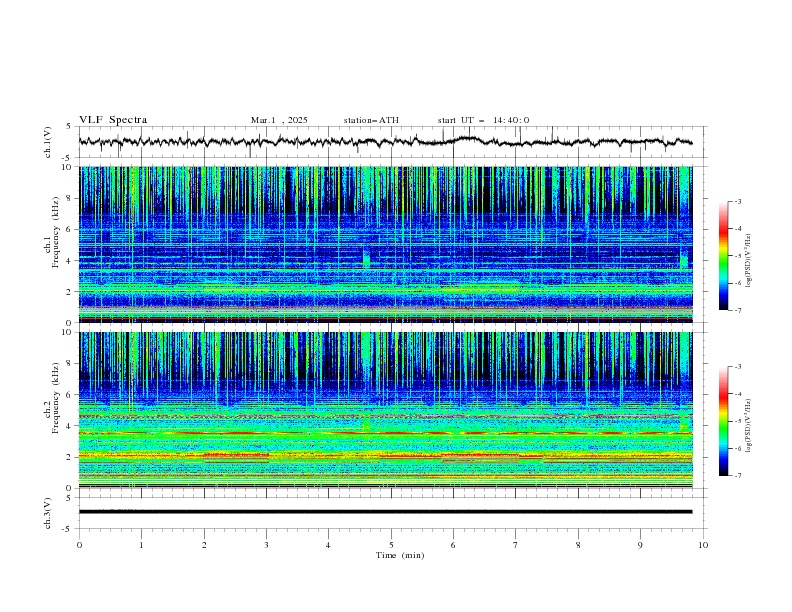Click the time axis tick label '5'

[391, 545]
